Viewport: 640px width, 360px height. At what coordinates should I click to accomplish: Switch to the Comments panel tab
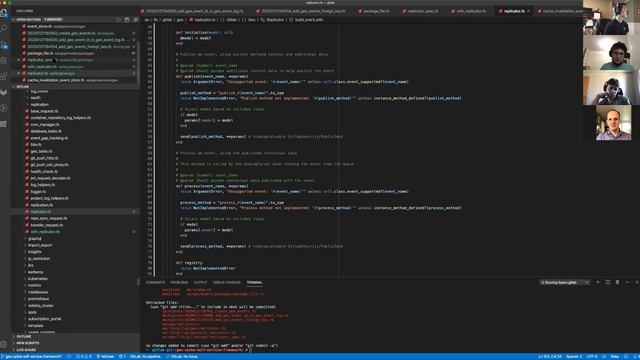(x=155, y=282)
